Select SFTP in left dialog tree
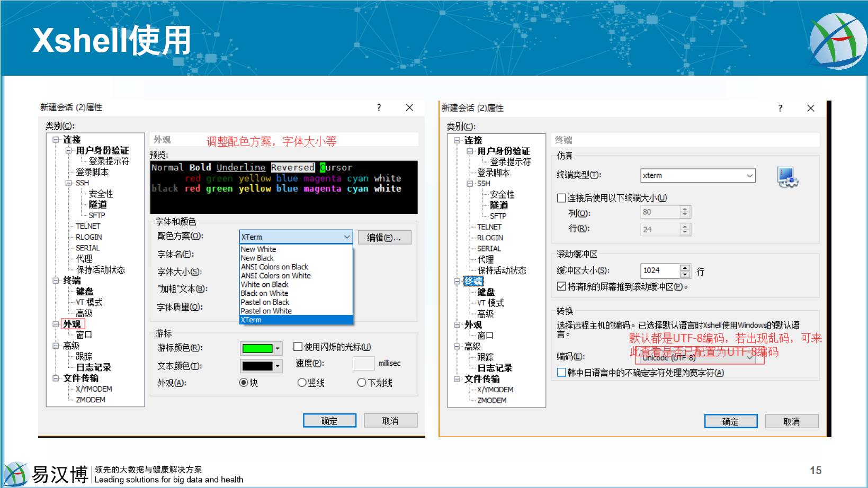 pos(97,215)
